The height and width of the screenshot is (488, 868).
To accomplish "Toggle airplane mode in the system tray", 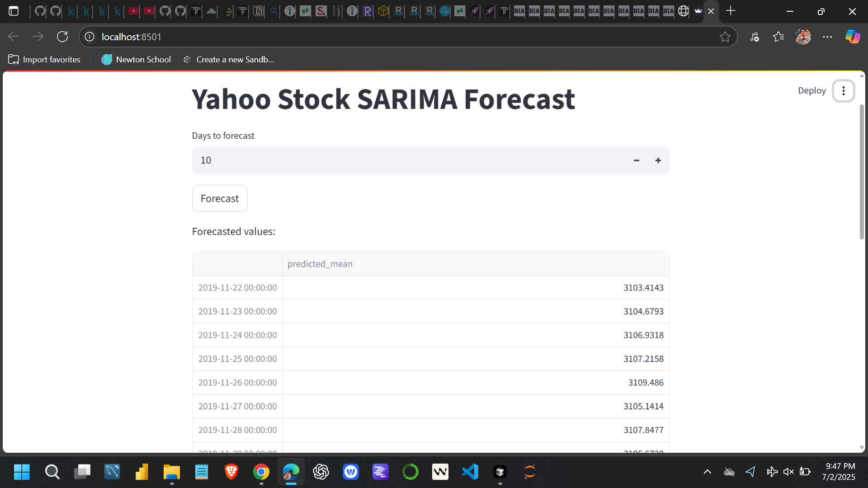I will tap(773, 472).
